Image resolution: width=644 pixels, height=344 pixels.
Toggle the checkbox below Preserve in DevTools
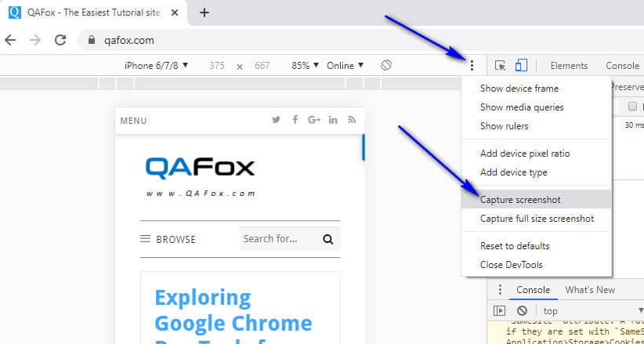[632, 107]
